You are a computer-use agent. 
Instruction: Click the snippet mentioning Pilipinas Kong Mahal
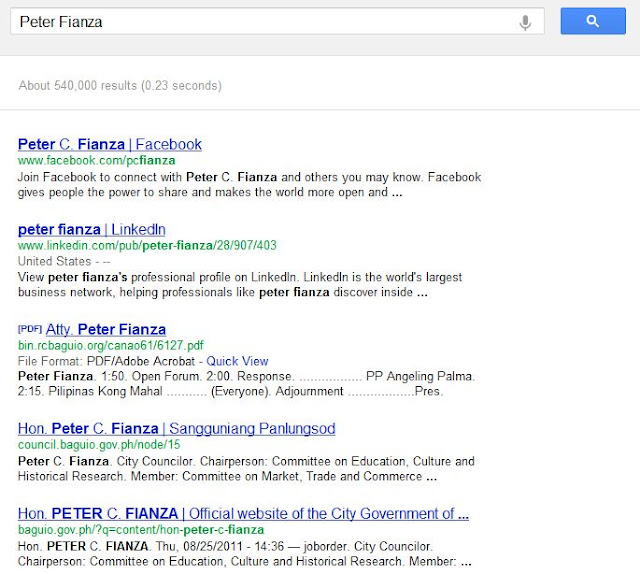tap(246, 384)
